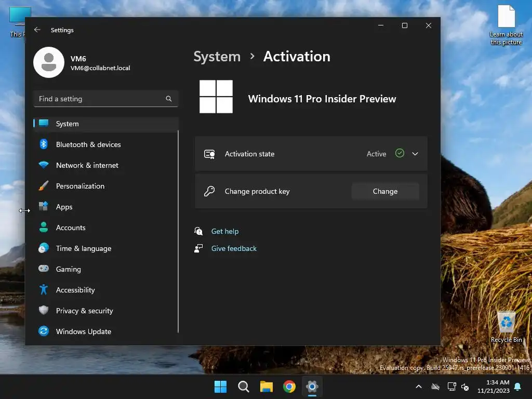The width and height of the screenshot is (532, 399).
Task: Click the VM6 profile avatar
Action: pos(49,62)
